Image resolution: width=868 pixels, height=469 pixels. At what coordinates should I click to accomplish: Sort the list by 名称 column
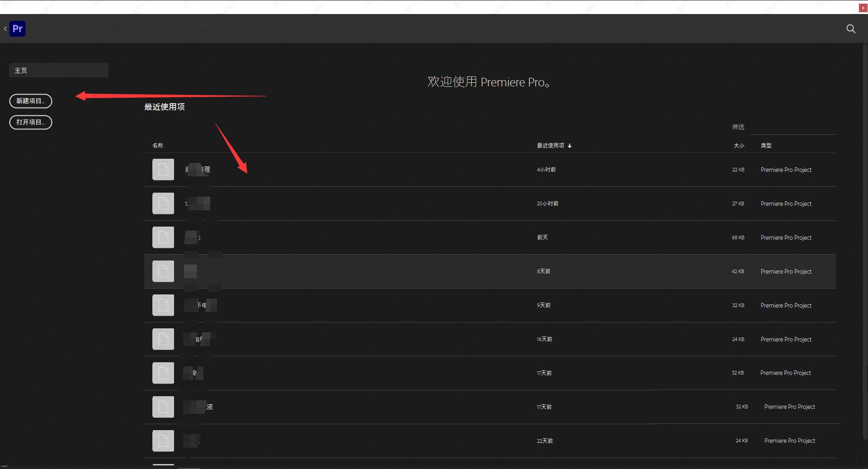pyautogui.click(x=158, y=146)
